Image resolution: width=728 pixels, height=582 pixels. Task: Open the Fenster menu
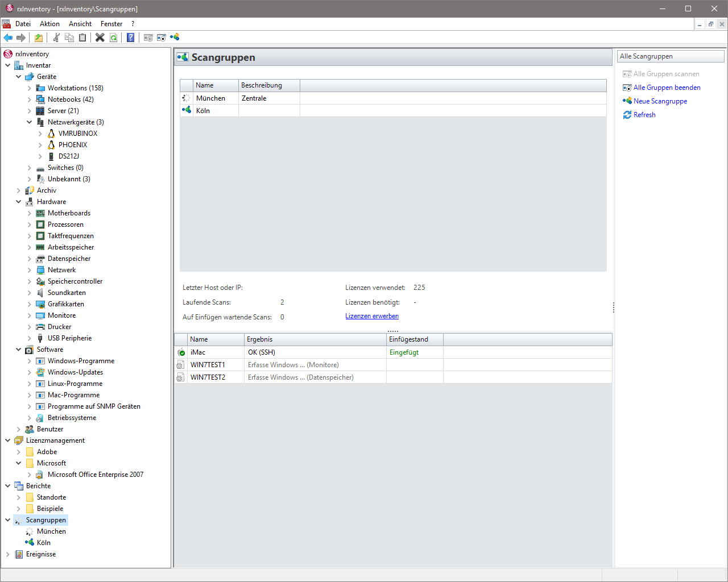pos(111,24)
